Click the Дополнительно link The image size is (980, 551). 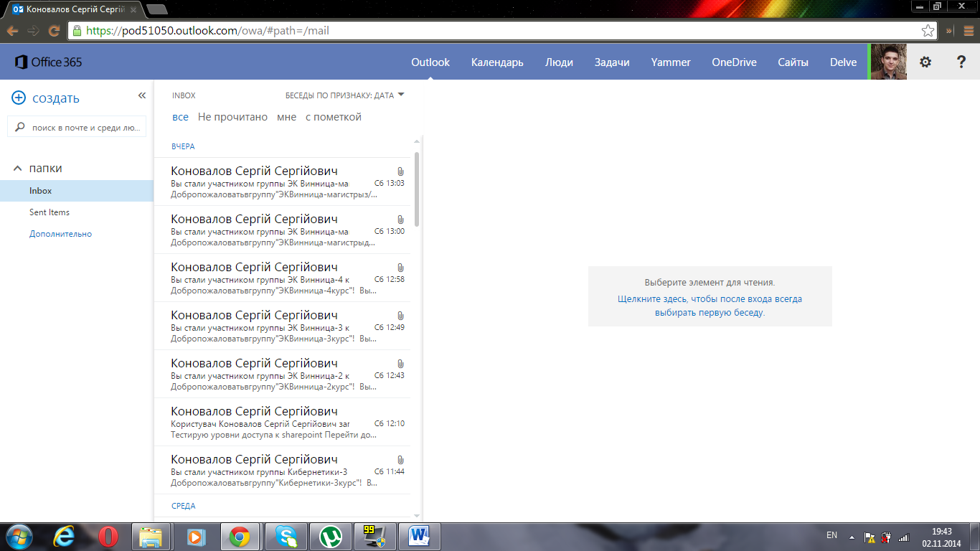[60, 234]
